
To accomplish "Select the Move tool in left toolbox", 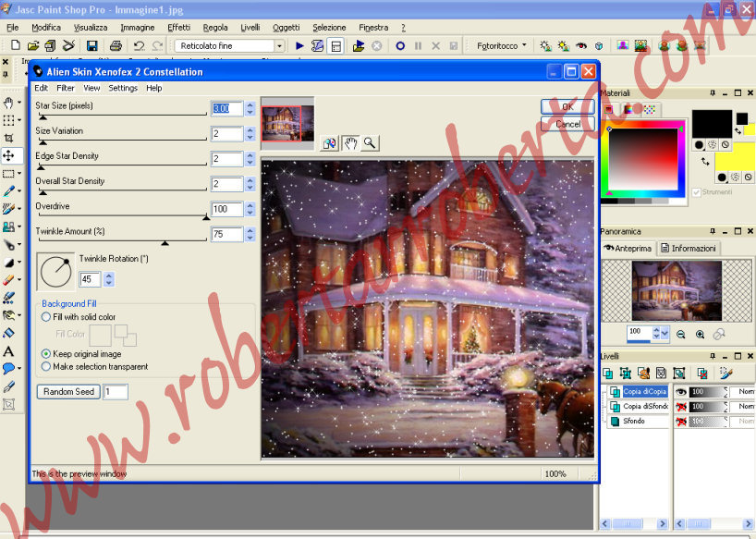I will (x=8, y=155).
